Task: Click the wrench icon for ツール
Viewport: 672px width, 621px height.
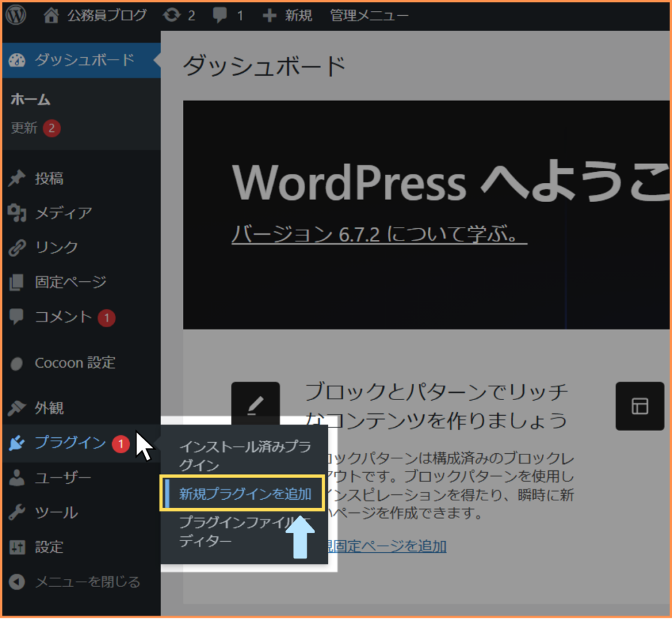Action: pos(16,513)
